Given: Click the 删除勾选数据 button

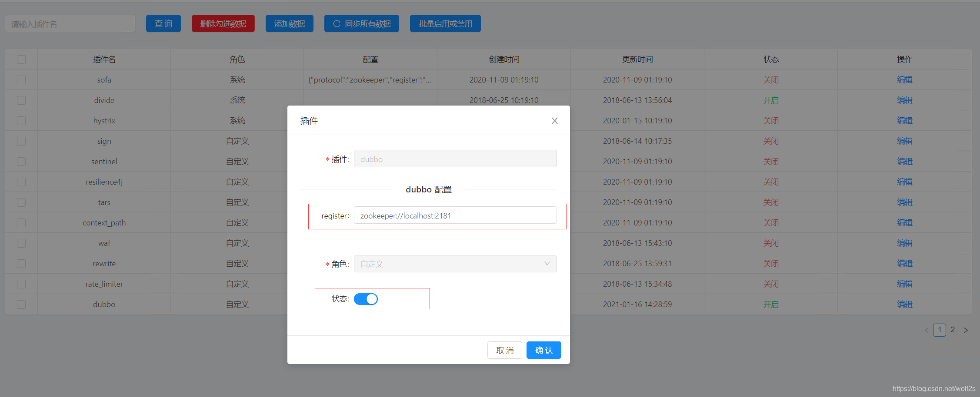Looking at the screenshot, I should [x=223, y=23].
